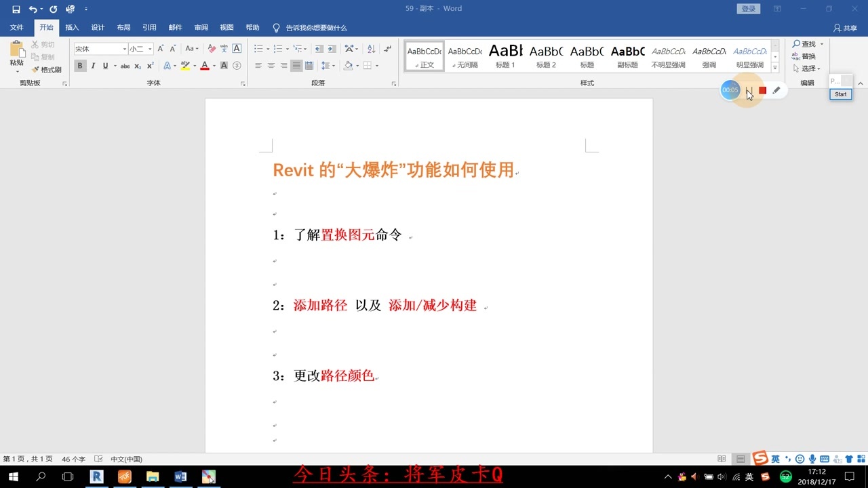Screen dimensions: 868x488
Task: Expand numbered list style dropdown
Action: [288, 49]
